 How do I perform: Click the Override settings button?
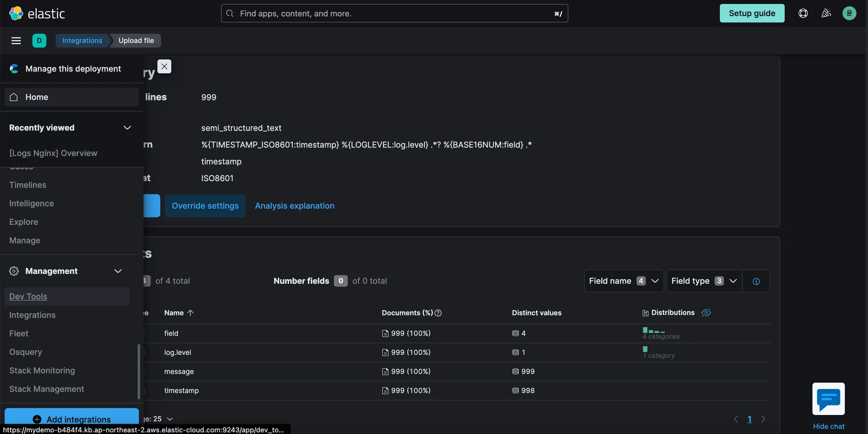click(x=205, y=206)
